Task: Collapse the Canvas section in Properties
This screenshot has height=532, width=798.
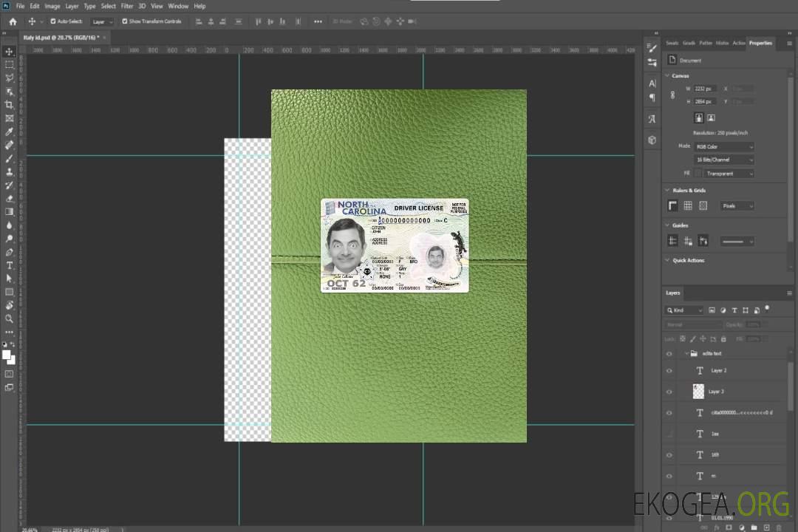Action: (667, 76)
